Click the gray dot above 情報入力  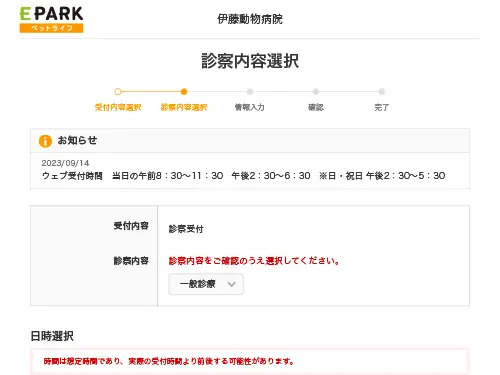pyautogui.click(x=250, y=92)
